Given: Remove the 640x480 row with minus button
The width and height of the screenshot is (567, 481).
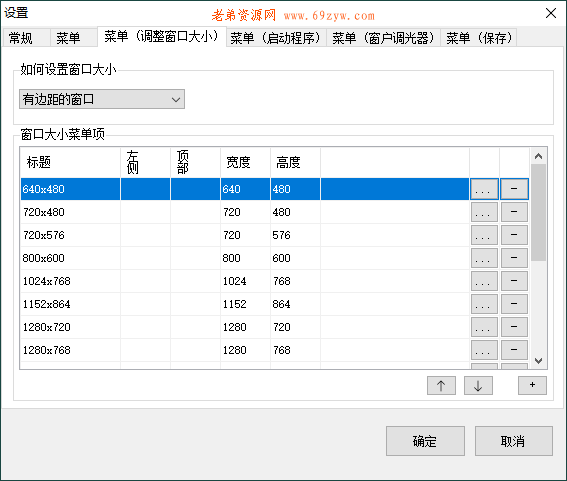Looking at the screenshot, I should (x=514, y=189).
